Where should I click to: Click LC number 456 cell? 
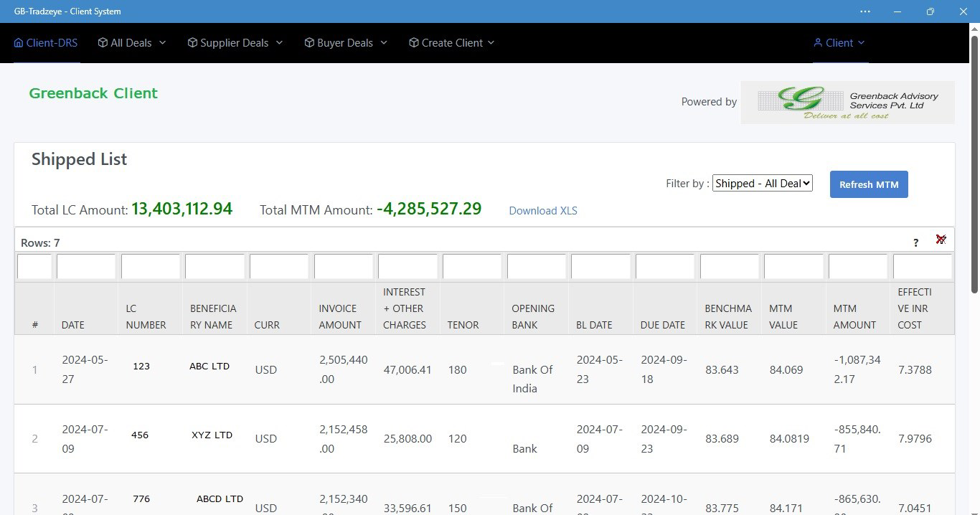(140, 435)
